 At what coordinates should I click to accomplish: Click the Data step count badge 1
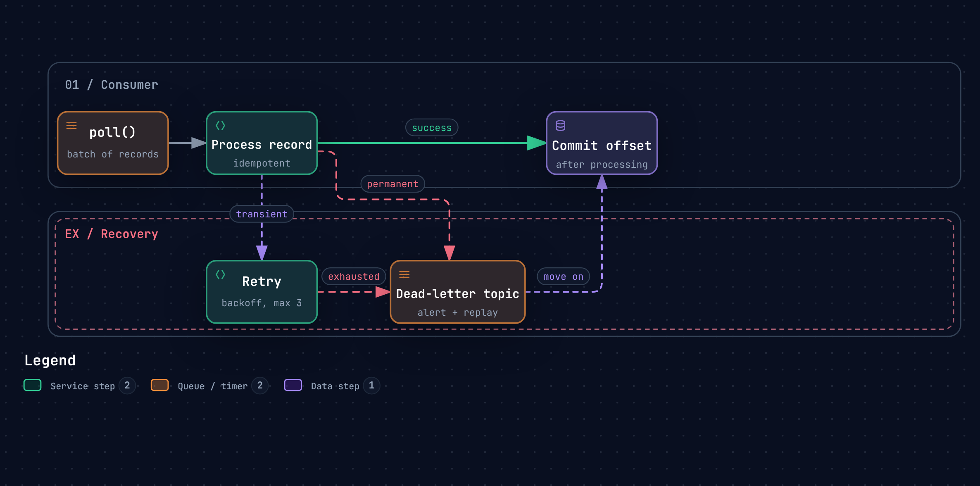[x=371, y=386]
